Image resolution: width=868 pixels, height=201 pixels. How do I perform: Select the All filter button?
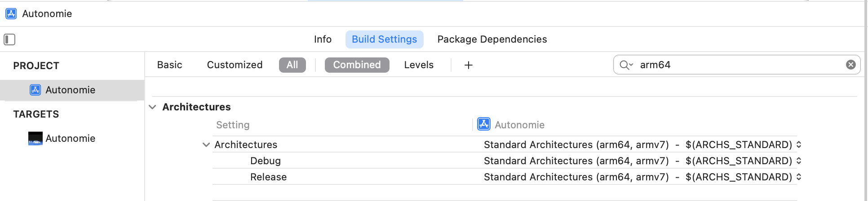(292, 65)
